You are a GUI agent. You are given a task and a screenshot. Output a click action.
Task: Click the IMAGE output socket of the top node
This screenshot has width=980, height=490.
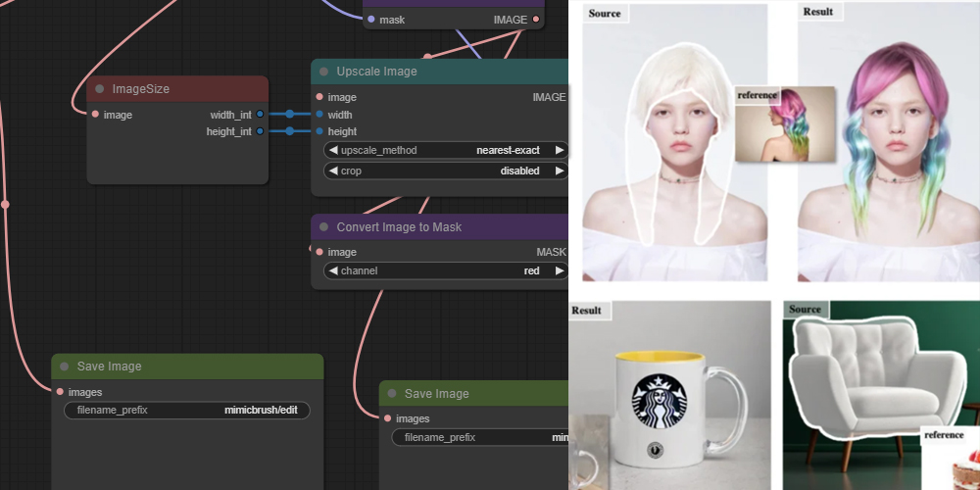[536, 20]
